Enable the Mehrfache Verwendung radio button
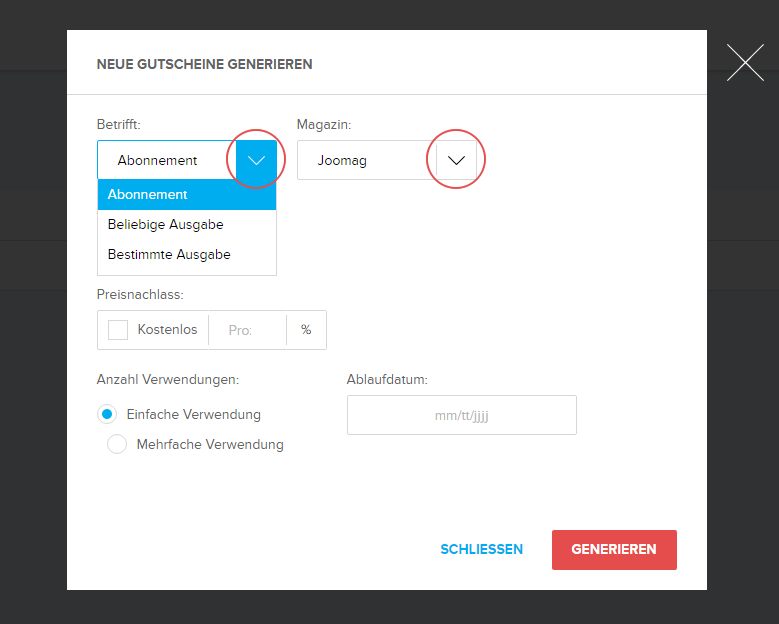The height and width of the screenshot is (624, 779). tap(117, 445)
